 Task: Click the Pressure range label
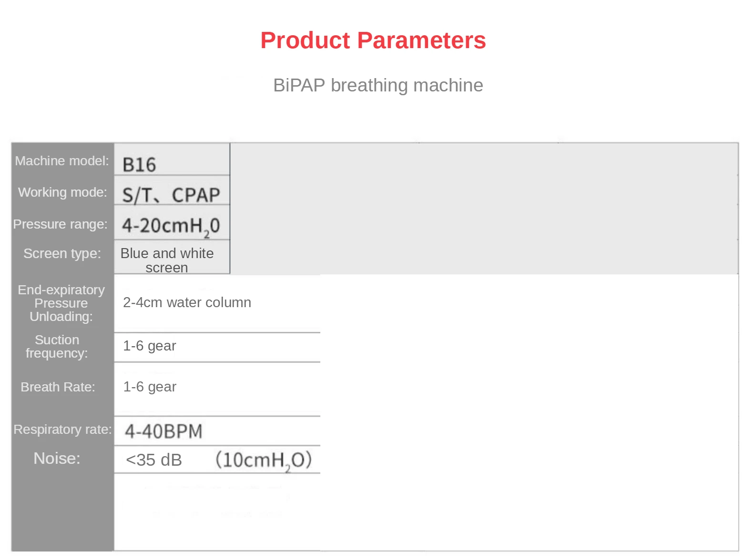(61, 224)
